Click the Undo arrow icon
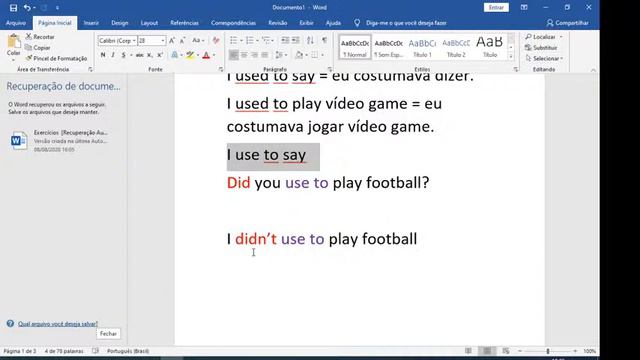The width and height of the screenshot is (640, 360). click(27, 7)
